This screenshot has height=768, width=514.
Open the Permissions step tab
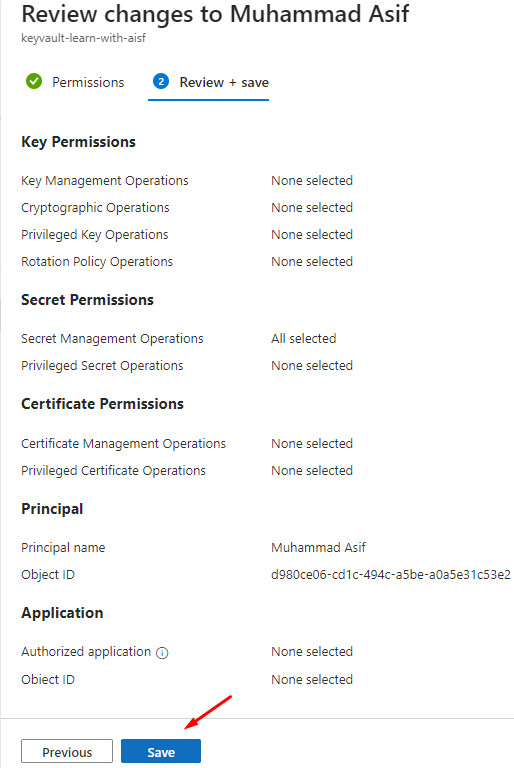point(75,82)
